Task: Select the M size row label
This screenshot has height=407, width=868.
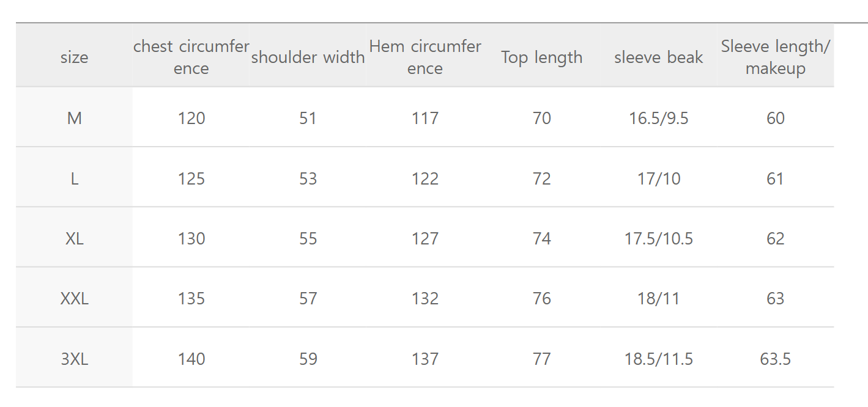Action: click(x=74, y=118)
